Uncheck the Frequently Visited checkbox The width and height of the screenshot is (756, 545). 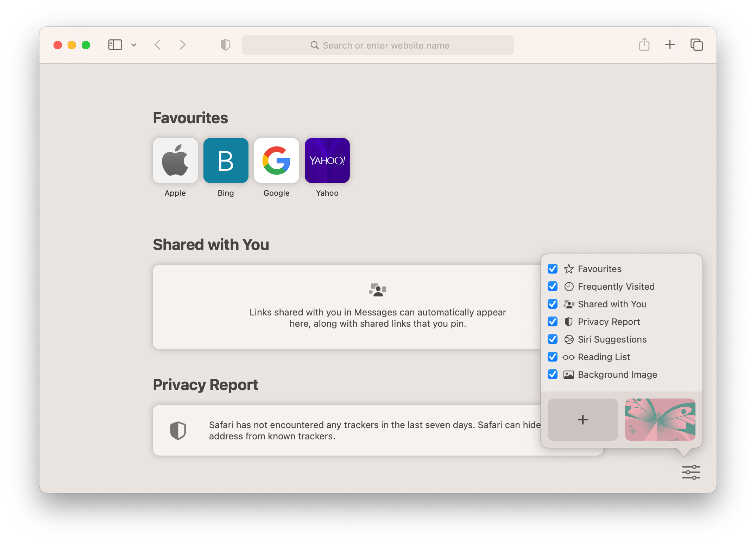click(x=553, y=287)
